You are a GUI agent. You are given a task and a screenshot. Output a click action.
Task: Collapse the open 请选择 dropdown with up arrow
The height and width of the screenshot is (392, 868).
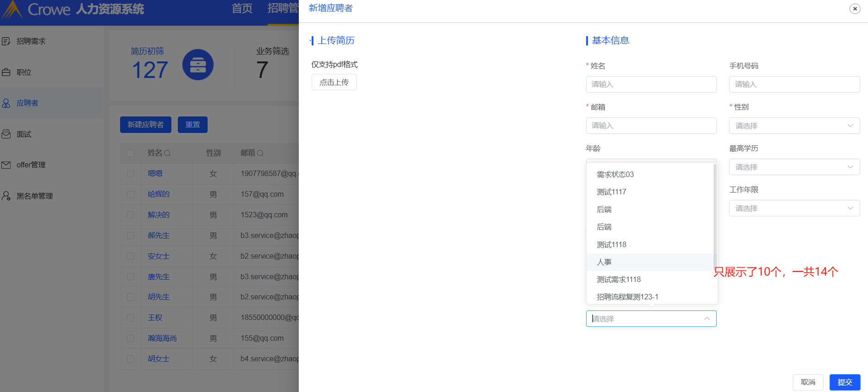point(707,319)
